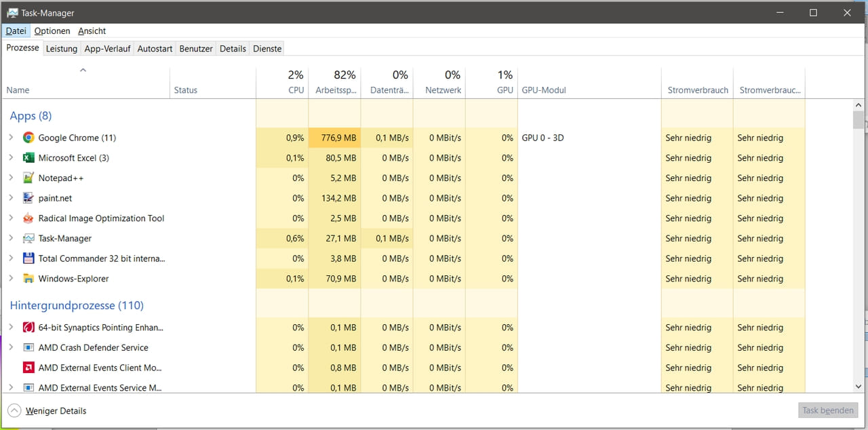Switch to the Leistung tab
Viewport: 868px width, 430px height.
61,48
